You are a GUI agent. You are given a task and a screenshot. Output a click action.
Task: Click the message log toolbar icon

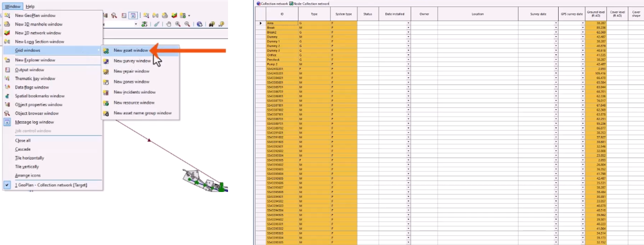tap(134, 15)
